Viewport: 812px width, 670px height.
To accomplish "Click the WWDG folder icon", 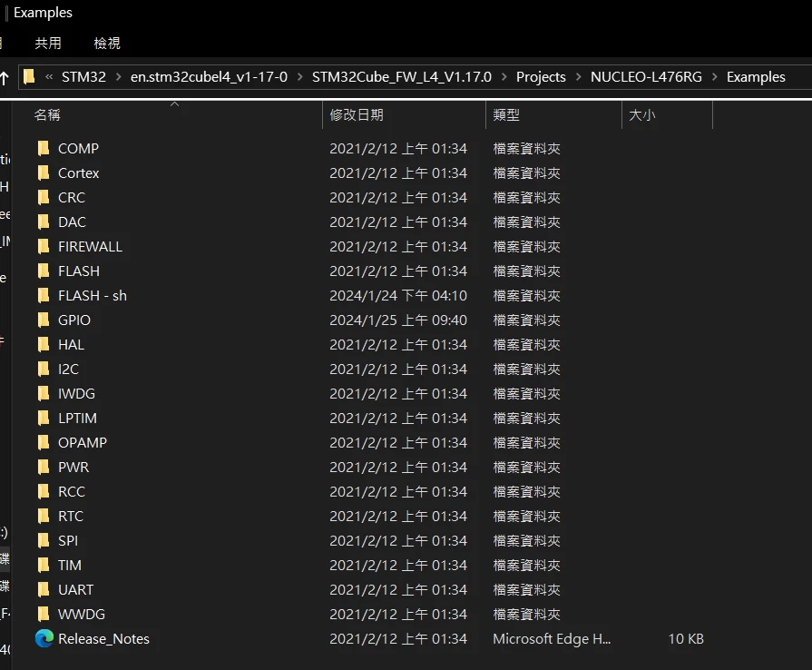I will (x=44, y=615).
